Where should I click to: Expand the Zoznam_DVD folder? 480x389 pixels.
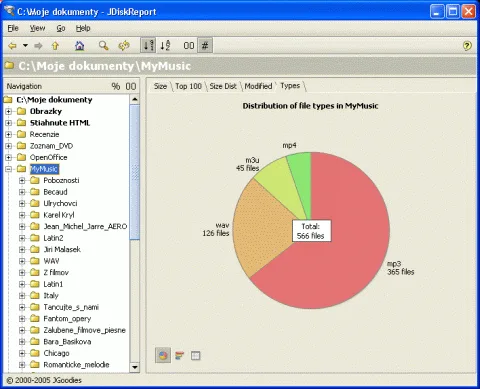pyautogui.click(x=9, y=146)
